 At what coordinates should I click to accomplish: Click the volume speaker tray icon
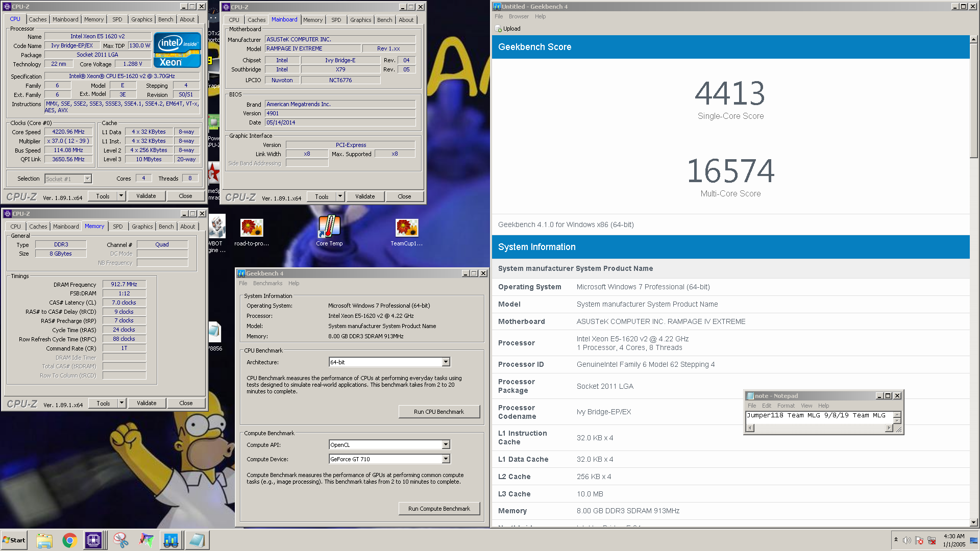coord(907,540)
